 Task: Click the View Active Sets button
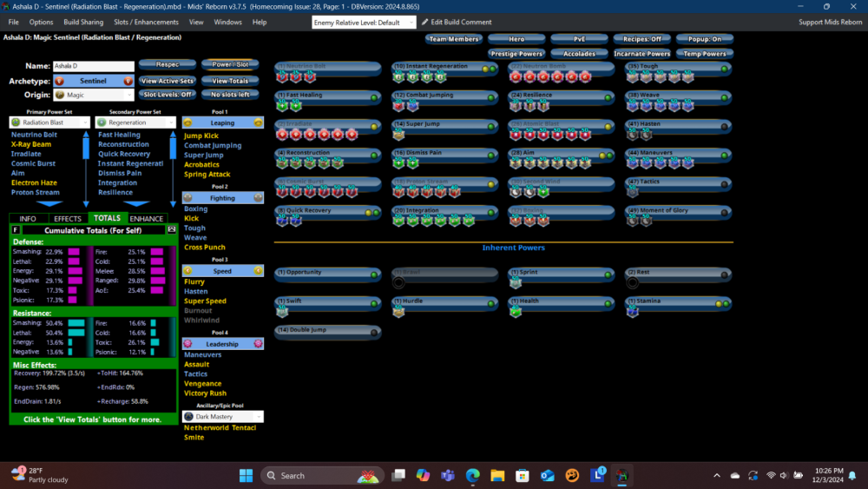pos(167,81)
